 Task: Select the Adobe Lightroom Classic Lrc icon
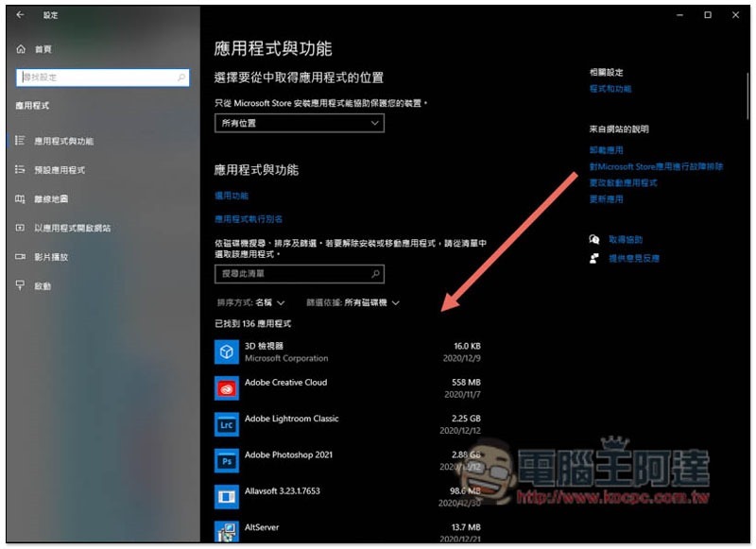point(227,424)
